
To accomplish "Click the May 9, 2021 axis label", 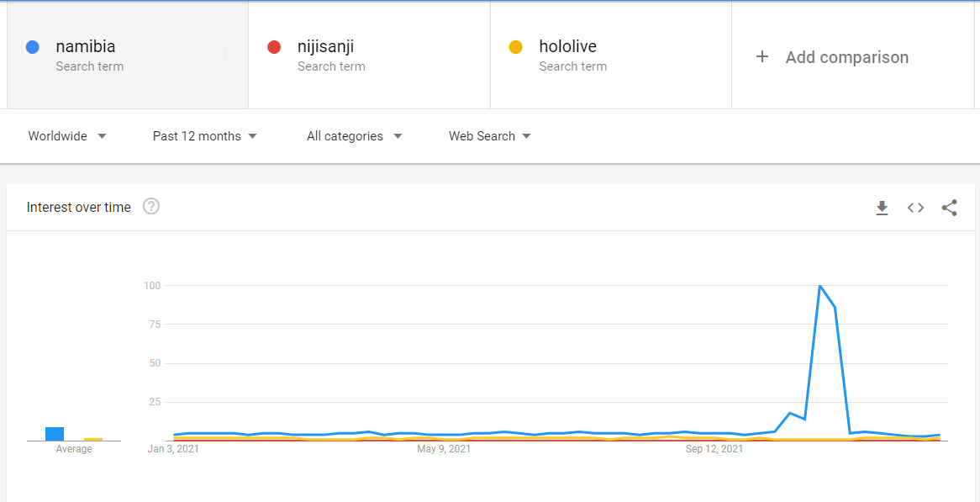I will [x=444, y=449].
